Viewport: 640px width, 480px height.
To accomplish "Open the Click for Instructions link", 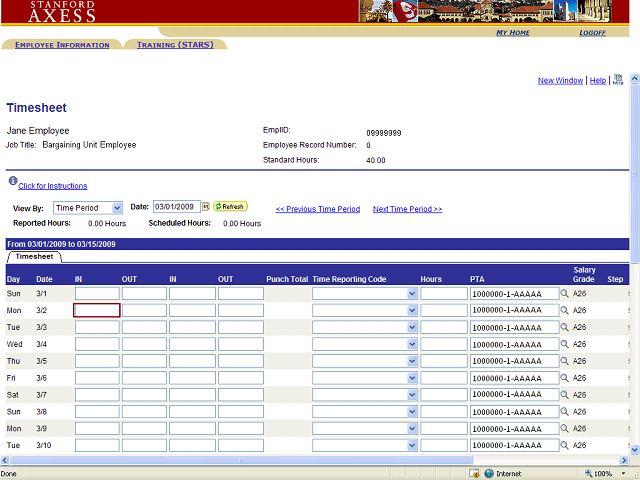I will pyautogui.click(x=52, y=186).
